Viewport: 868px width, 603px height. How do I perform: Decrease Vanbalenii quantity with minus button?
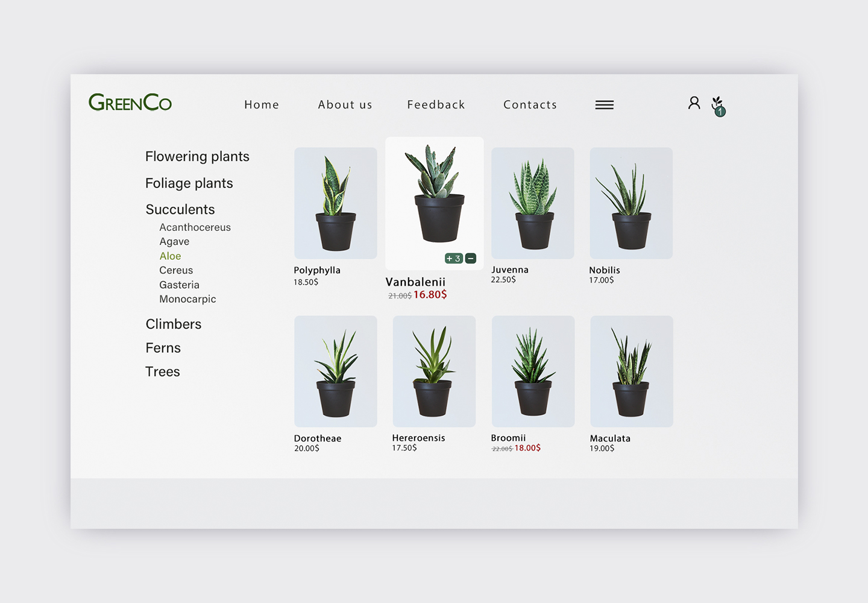pyautogui.click(x=471, y=259)
